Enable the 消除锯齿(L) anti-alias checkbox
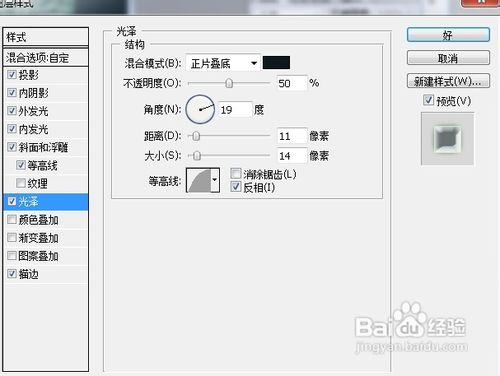The width and height of the screenshot is (500, 376). [x=236, y=173]
